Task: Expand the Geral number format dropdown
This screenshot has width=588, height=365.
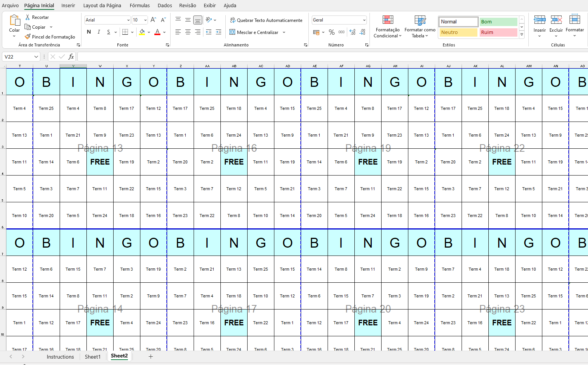Action: (x=364, y=20)
